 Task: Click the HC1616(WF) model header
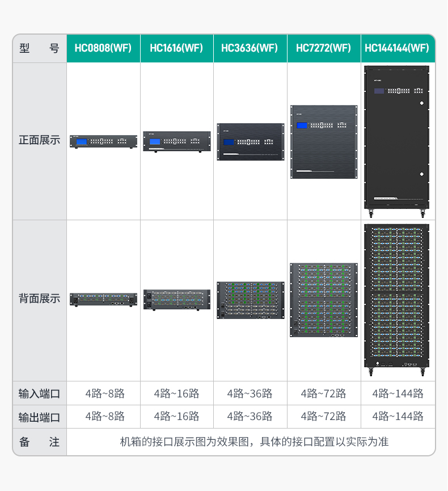coord(176,48)
